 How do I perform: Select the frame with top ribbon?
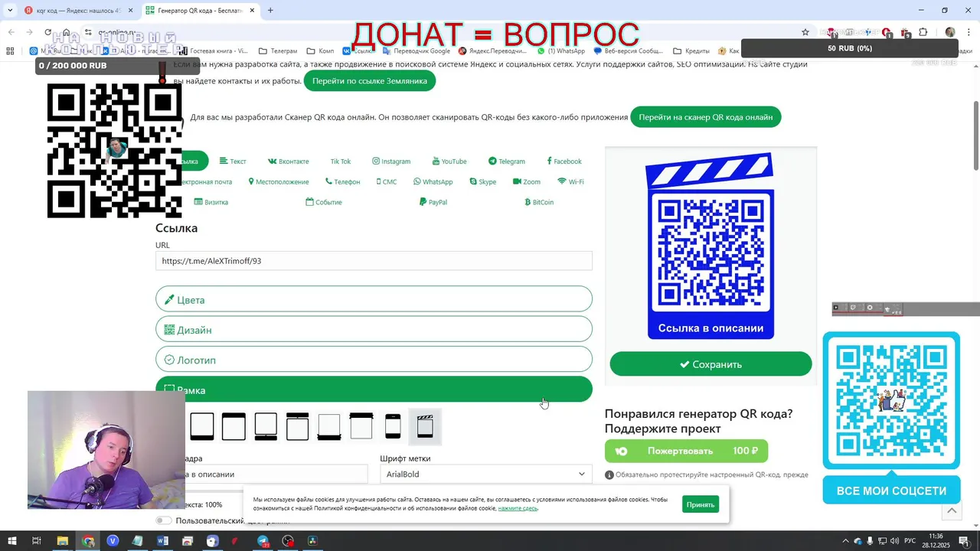[361, 426]
